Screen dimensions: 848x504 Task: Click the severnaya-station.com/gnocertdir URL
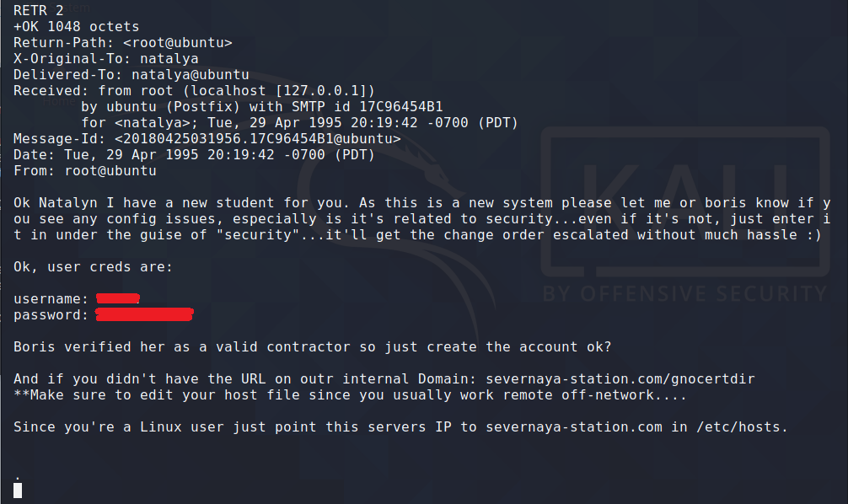(x=620, y=379)
